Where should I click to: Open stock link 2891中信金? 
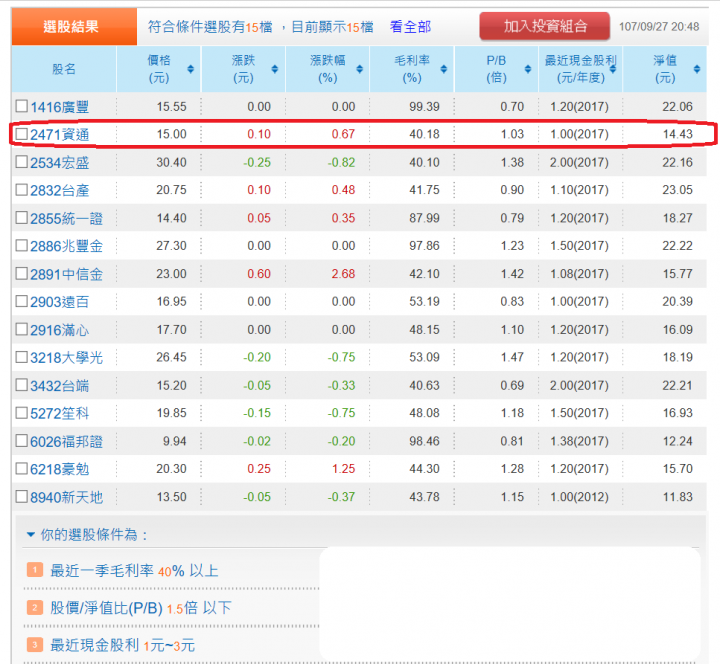(x=67, y=274)
